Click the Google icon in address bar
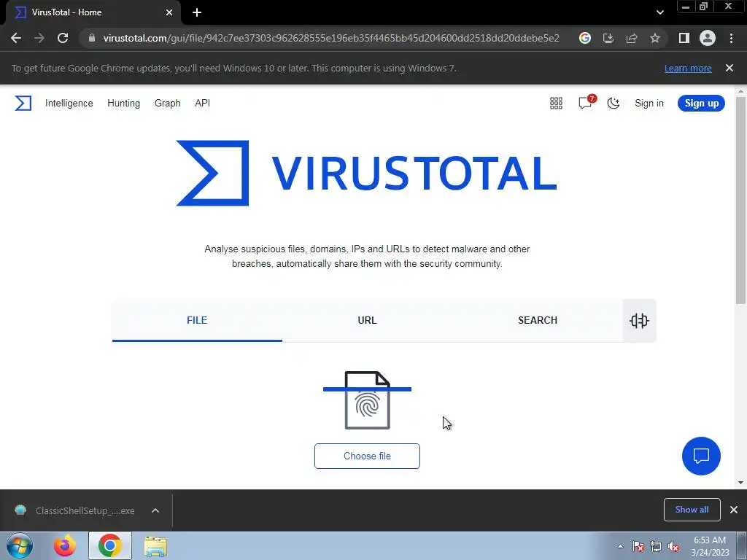 585,38
